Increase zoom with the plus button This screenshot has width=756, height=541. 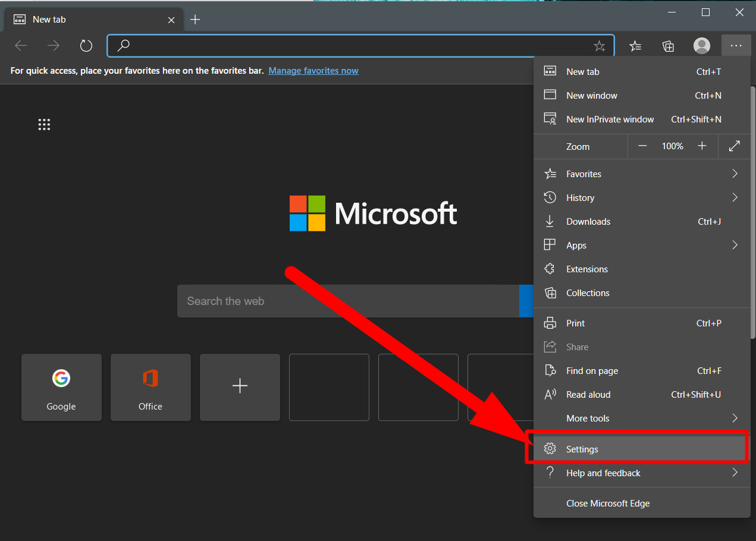(x=702, y=146)
